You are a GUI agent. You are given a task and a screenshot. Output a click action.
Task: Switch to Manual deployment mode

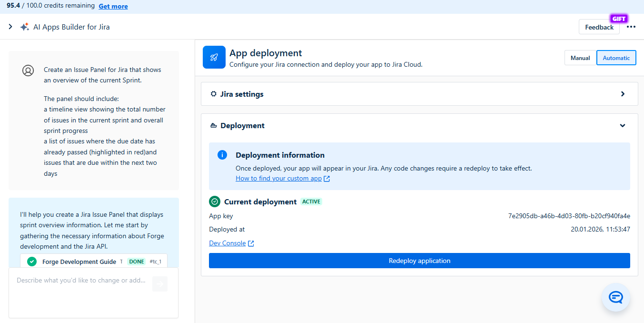click(x=580, y=58)
